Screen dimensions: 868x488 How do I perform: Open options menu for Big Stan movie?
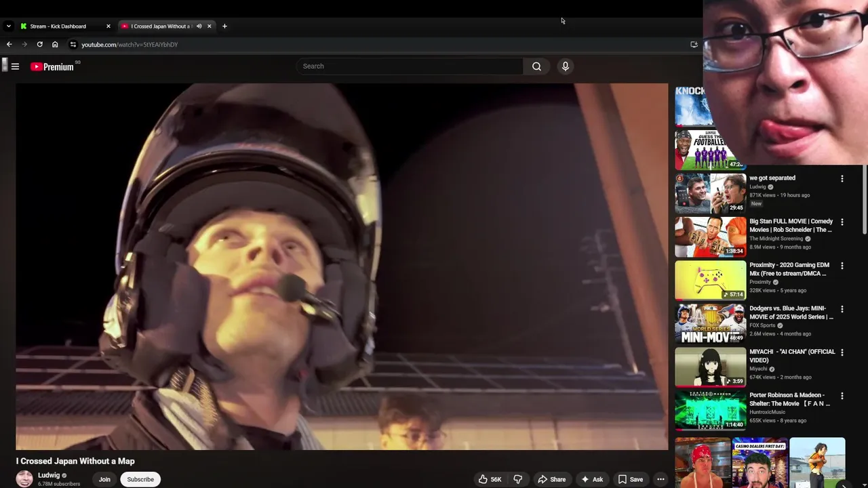tap(842, 222)
